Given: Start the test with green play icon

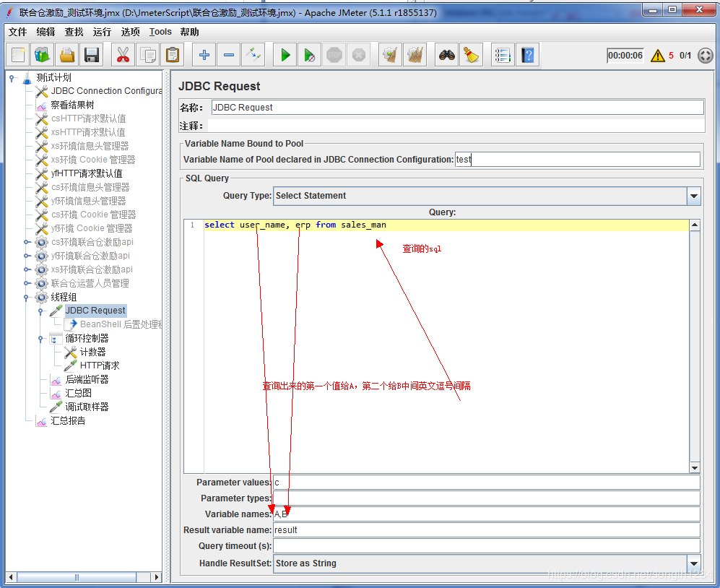Looking at the screenshot, I should [x=285, y=56].
